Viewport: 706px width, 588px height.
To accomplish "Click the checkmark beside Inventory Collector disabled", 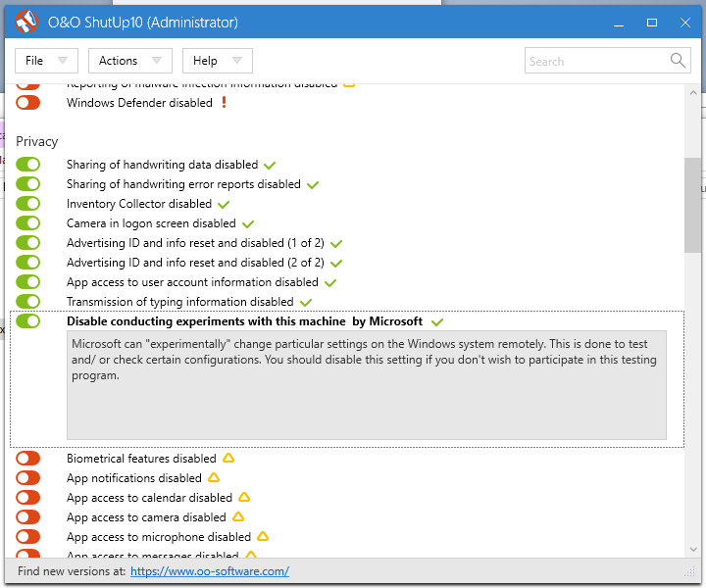I will (224, 204).
